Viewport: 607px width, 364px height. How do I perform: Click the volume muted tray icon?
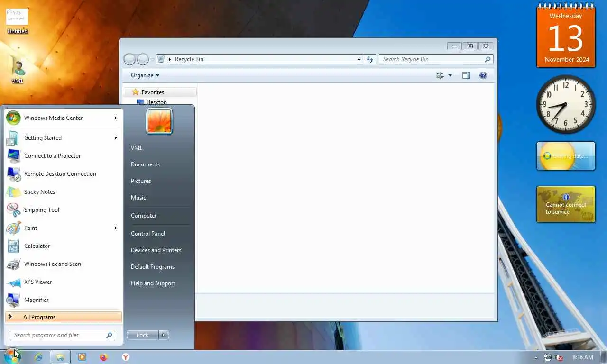point(559,357)
